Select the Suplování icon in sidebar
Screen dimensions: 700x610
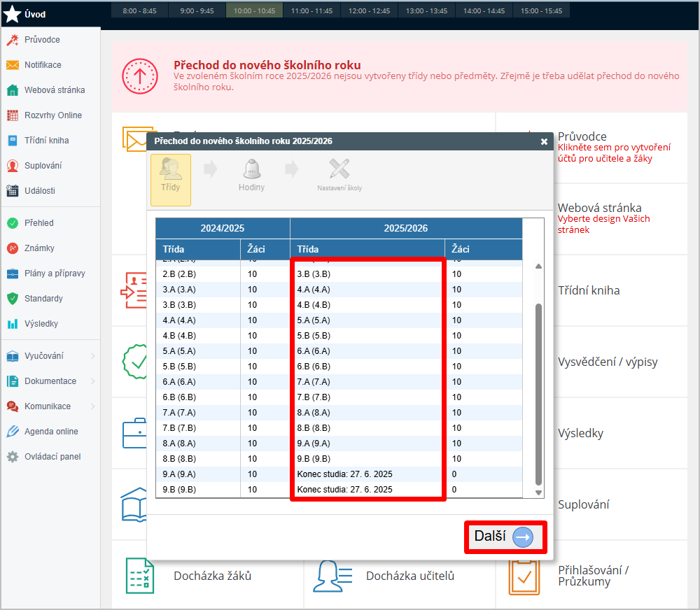pyautogui.click(x=12, y=166)
